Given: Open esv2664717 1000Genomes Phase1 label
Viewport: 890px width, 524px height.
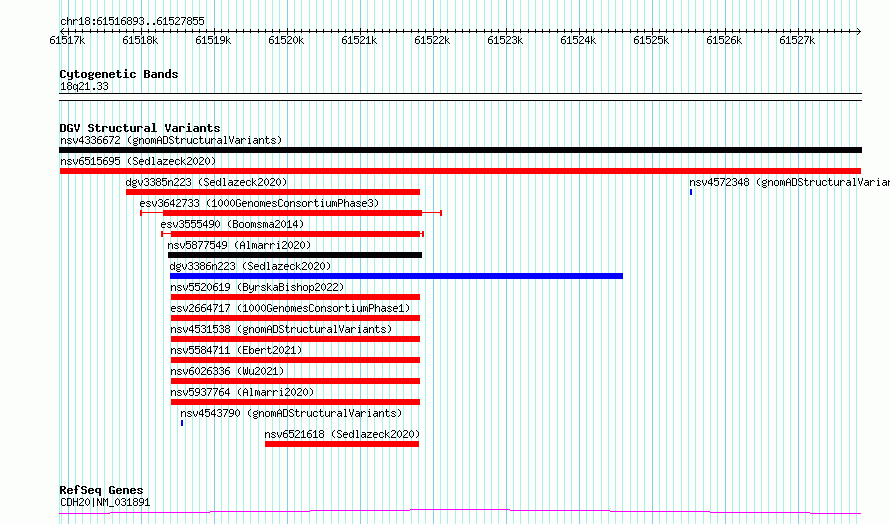Looking at the screenshot, I should pyautogui.click(x=290, y=308).
